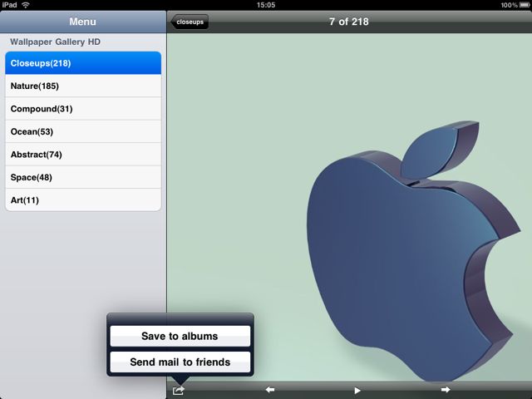This screenshot has width=532, height=399.
Task: Open the Art(11) category
Action: click(83, 199)
